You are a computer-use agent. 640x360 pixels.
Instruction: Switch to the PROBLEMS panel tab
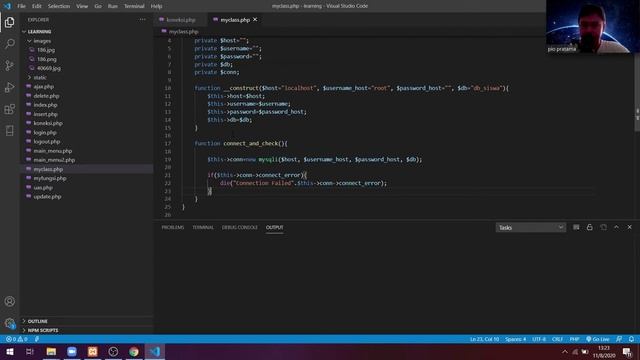173,227
